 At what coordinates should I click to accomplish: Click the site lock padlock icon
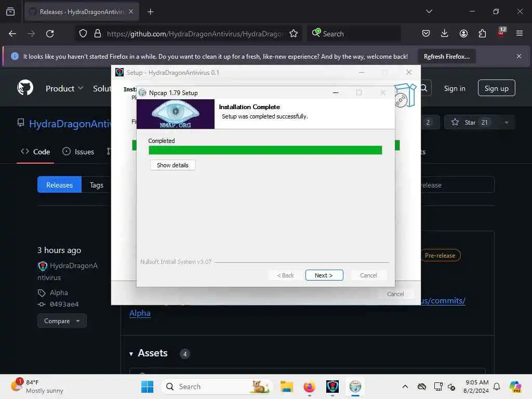[97, 34]
